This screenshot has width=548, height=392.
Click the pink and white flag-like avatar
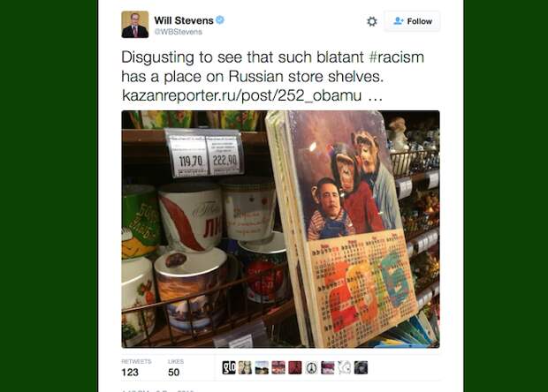pos(328,367)
